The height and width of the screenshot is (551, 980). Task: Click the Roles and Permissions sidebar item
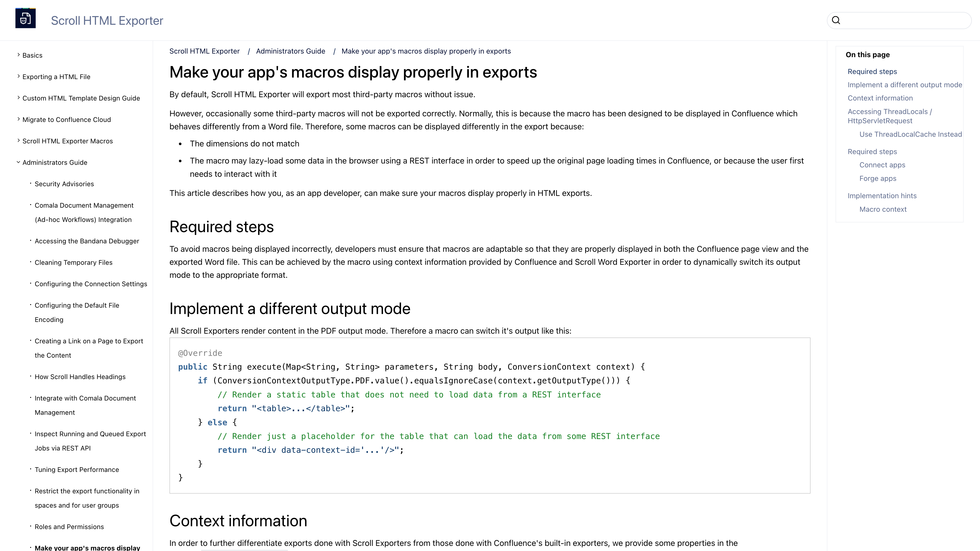(69, 526)
